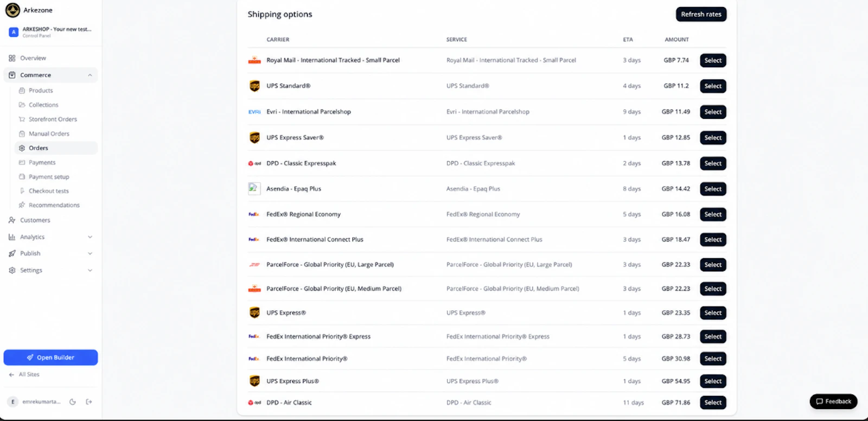Expand the Analytics section chevron

[90, 237]
